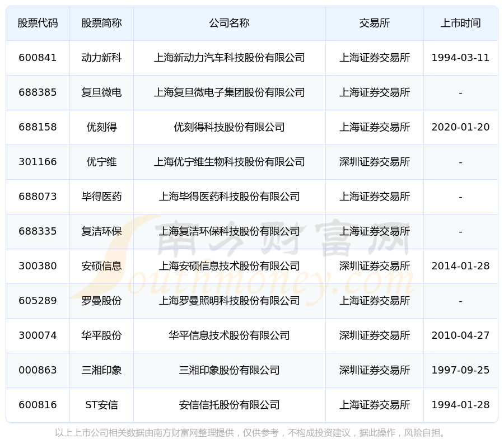Click stock name 复洁环保
Image resolution: width=504 pixels, height=448 pixels.
[101, 231]
